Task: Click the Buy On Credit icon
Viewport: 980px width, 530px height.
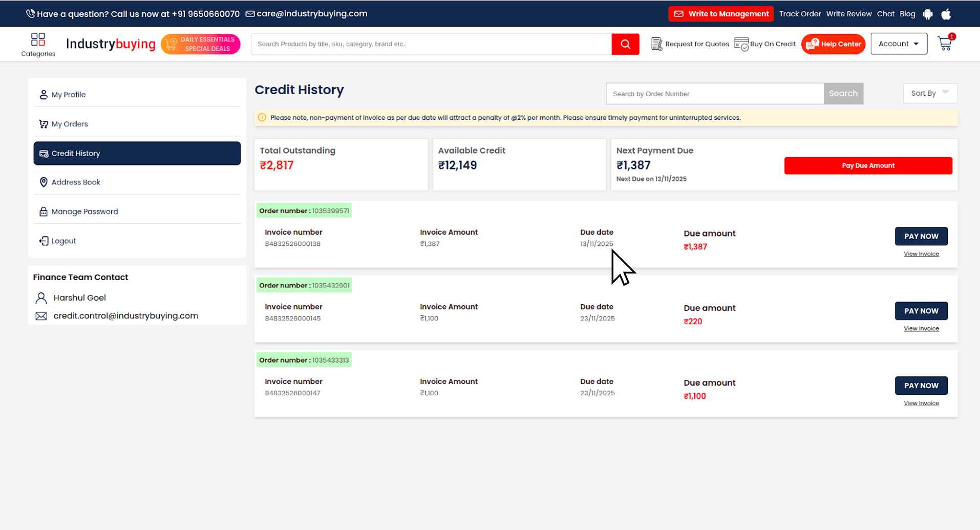Action: click(741, 44)
